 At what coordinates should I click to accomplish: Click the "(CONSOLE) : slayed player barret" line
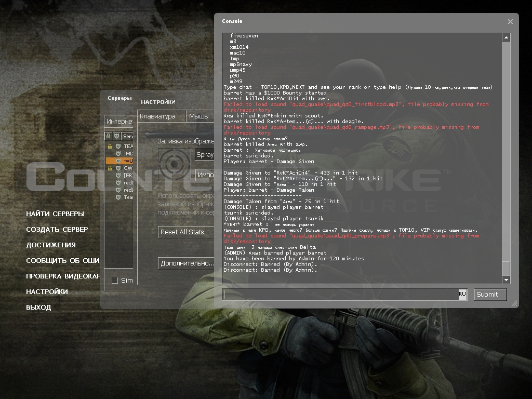[273, 207]
